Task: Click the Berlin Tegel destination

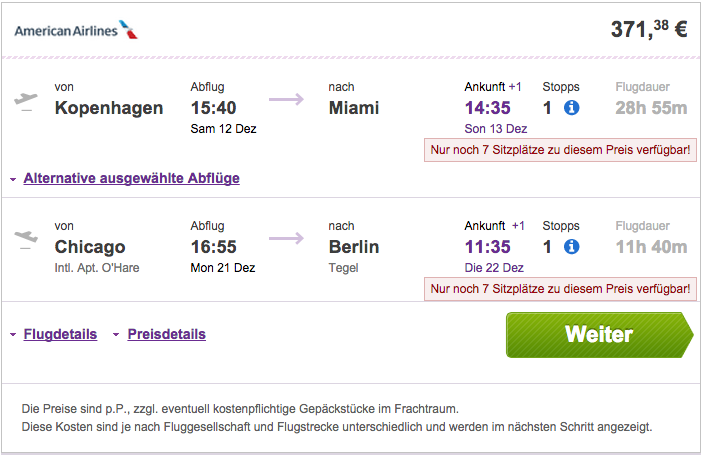Action: click(354, 255)
